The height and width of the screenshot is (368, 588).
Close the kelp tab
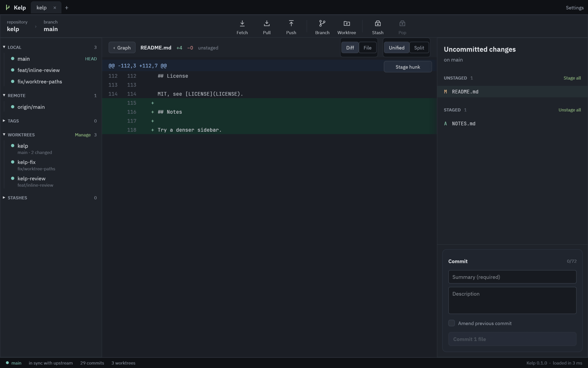point(55,8)
